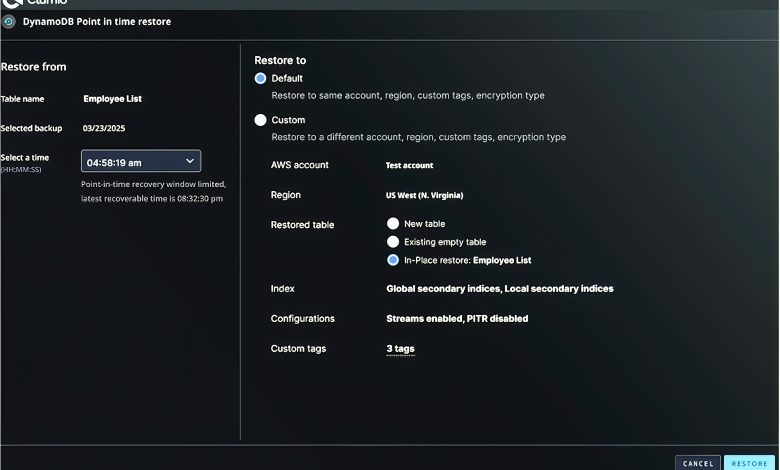Click the 'DynamoDB Point in time restore' title
Screen dimensions: 780x470
[97, 22]
